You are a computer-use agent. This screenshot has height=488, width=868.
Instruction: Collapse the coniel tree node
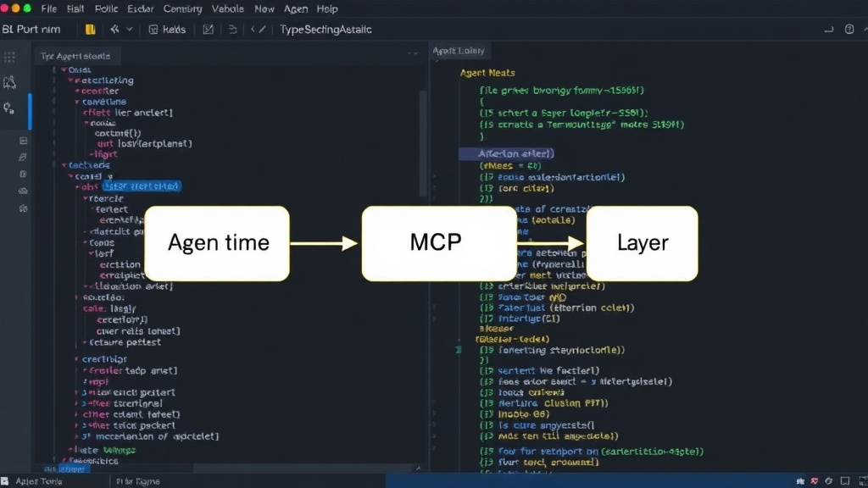[x=70, y=176]
